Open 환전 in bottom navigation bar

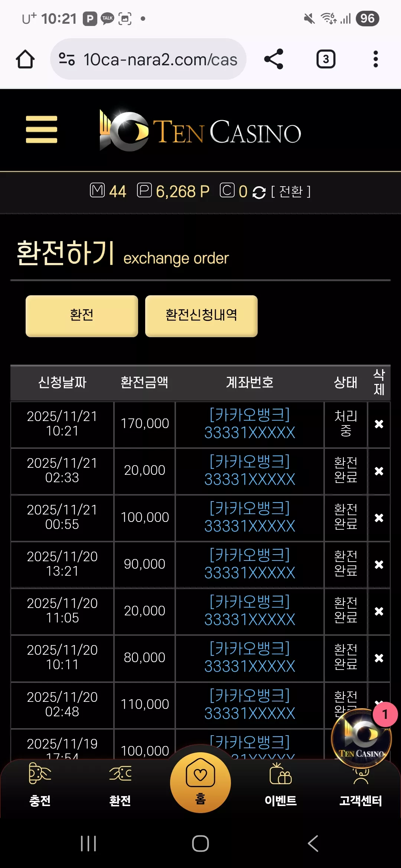click(120, 785)
